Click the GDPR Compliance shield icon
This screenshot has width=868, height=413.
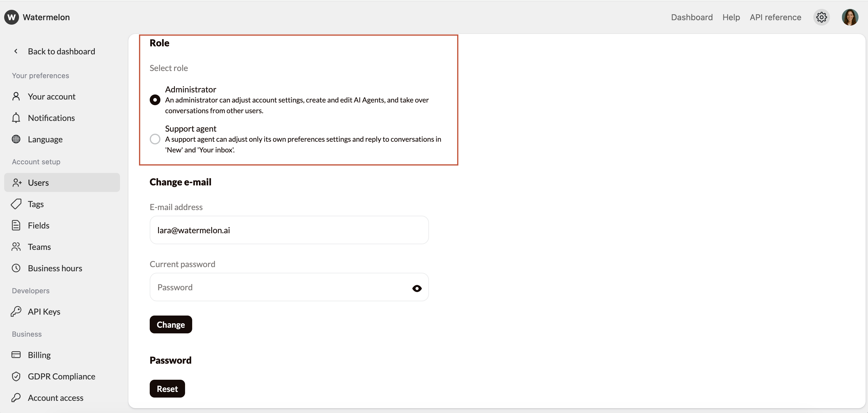[16, 376]
